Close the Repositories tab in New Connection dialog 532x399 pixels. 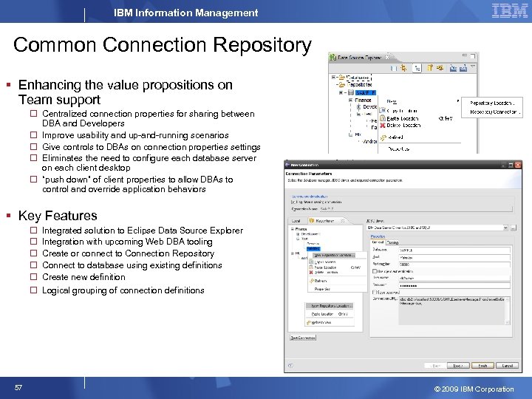pyautogui.click(x=342, y=220)
